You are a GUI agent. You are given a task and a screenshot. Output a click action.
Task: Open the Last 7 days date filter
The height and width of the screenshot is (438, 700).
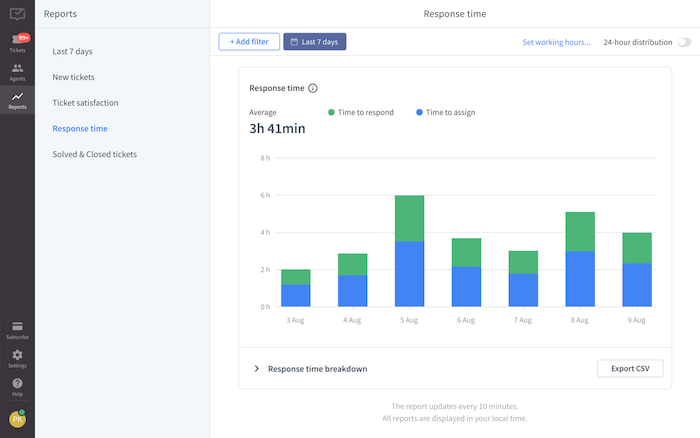(314, 42)
